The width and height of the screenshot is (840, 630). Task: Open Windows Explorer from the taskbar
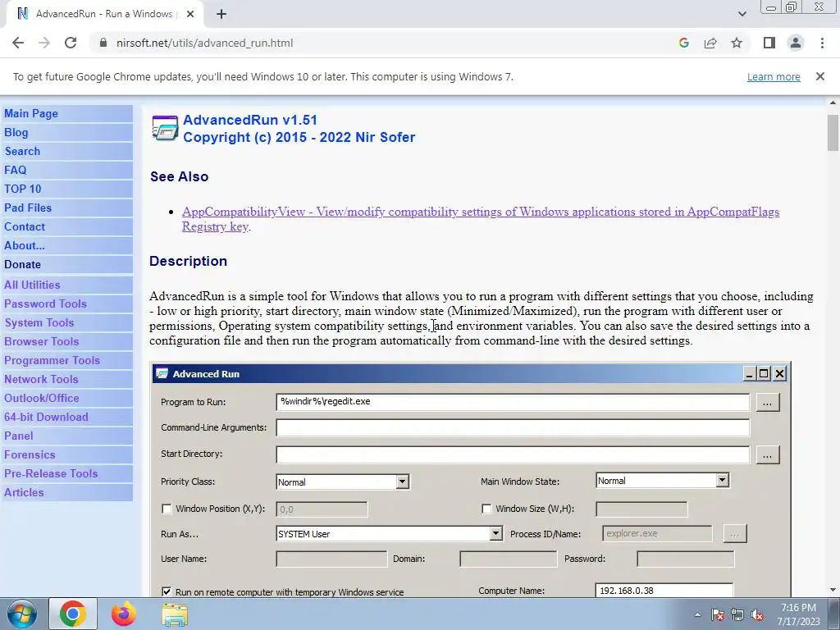tap(175, 614)
